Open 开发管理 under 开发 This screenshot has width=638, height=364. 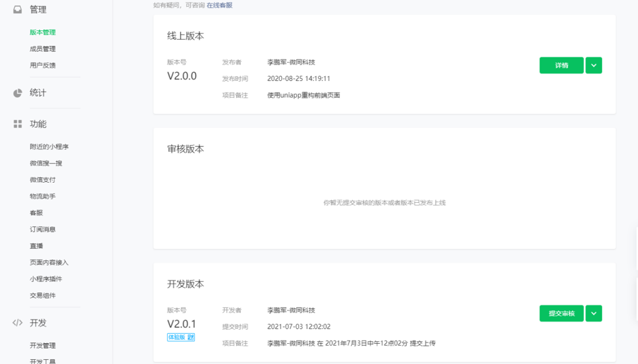42,346
